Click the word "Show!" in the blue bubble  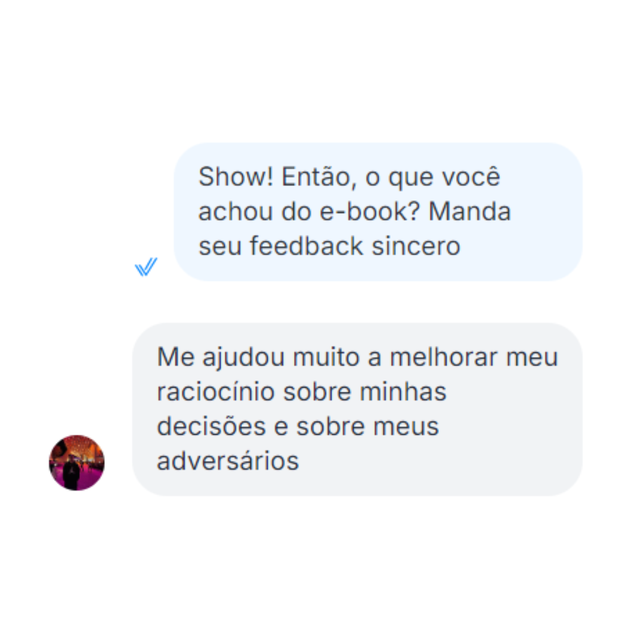(x=236, y=177)
